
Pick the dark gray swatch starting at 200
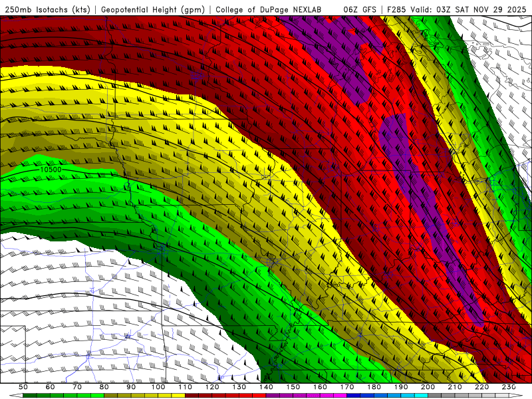click(434, 395)
